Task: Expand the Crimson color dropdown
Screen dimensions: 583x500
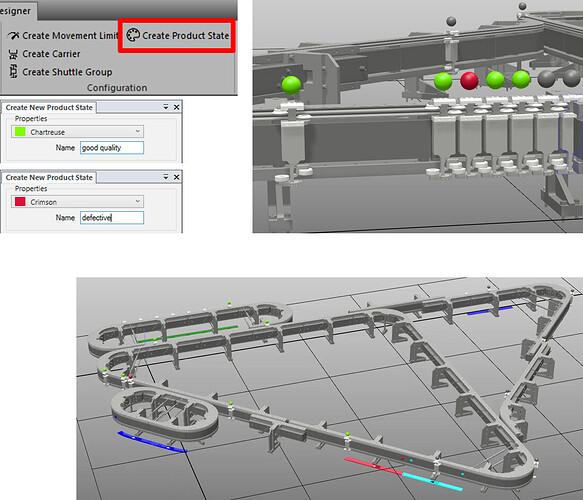Action: [138, 201]
